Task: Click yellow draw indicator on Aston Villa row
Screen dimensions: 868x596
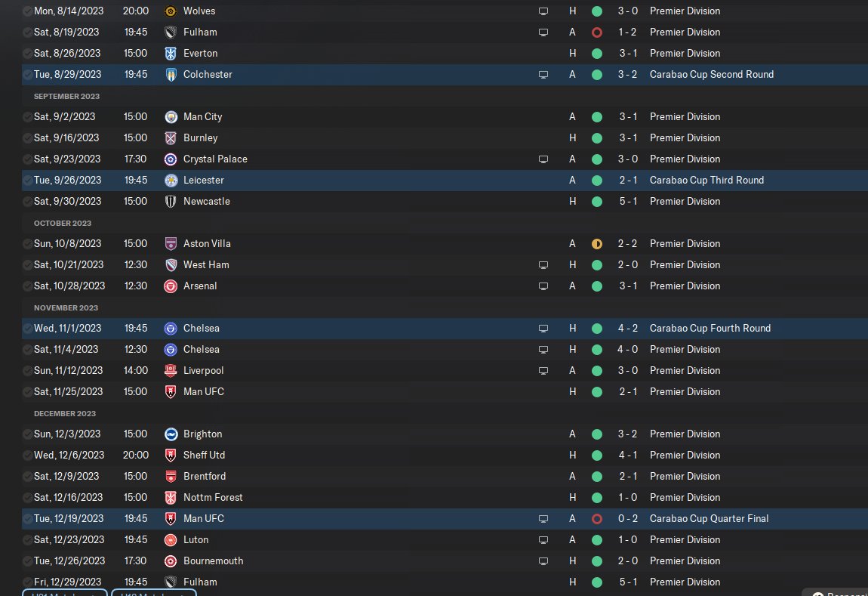Action: [597, 244]
